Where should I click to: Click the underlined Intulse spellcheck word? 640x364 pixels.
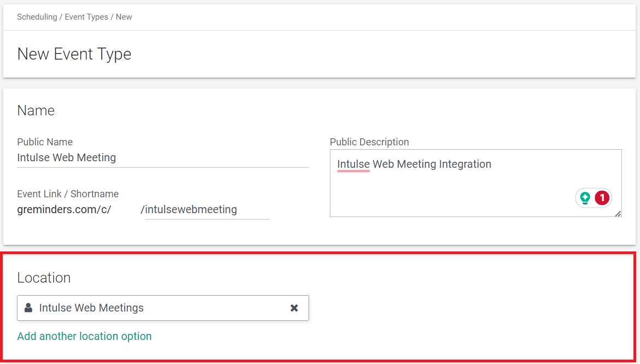tap(352, 164)
